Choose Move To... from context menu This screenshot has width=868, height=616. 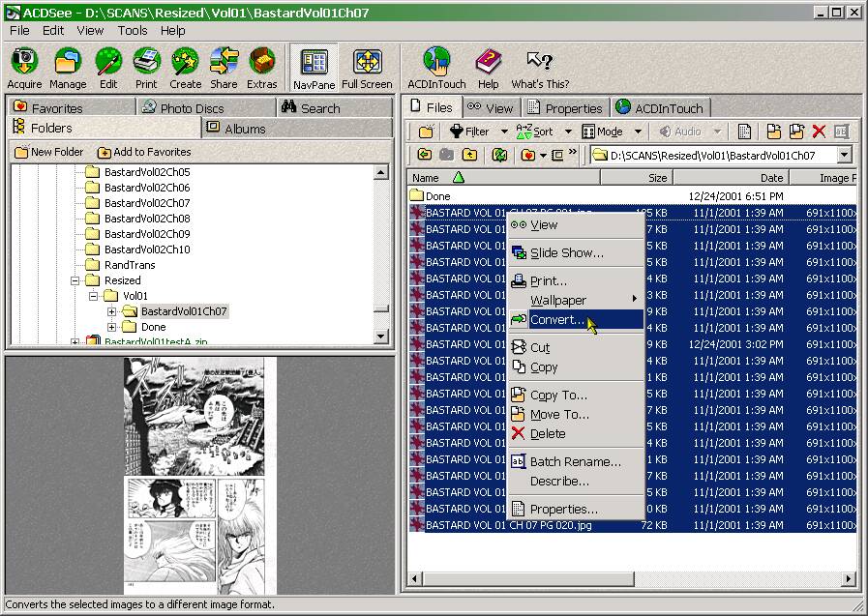576,414
